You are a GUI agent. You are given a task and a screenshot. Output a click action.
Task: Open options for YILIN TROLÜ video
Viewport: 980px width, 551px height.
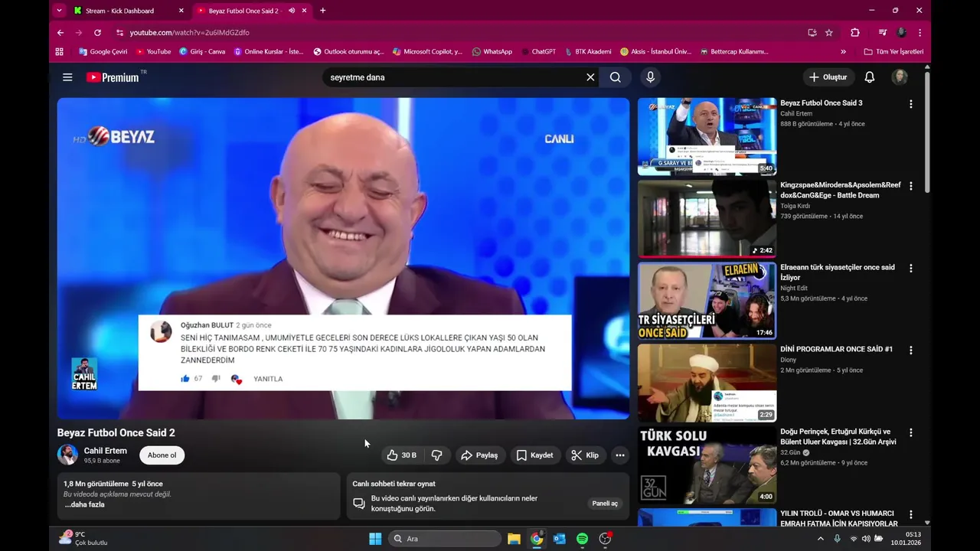tap(910, 515)
